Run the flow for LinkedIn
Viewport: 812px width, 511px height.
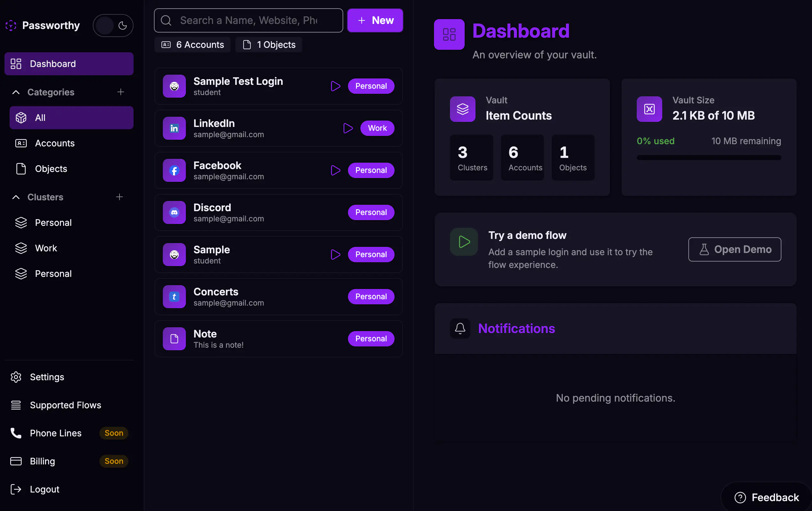(x=348, y=128)
